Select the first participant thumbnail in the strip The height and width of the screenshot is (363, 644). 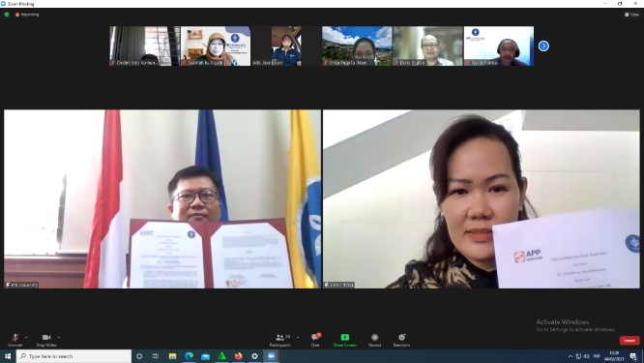pos(145,46)
